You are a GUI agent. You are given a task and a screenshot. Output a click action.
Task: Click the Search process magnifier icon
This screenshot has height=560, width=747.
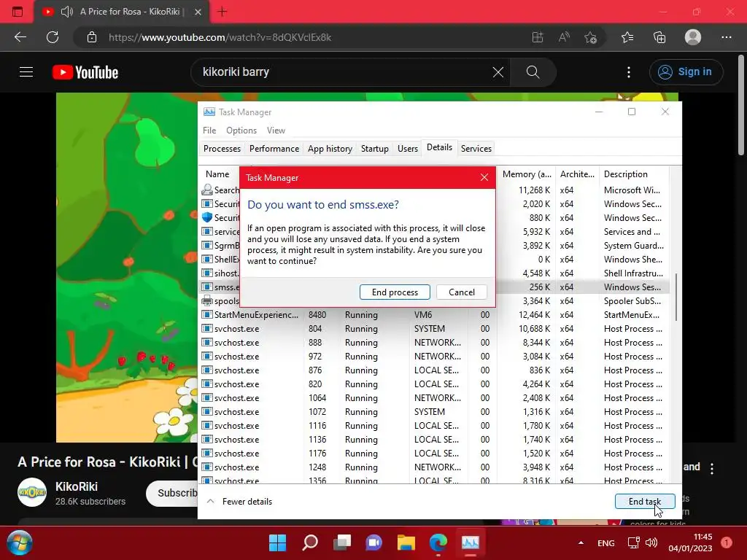206,190
